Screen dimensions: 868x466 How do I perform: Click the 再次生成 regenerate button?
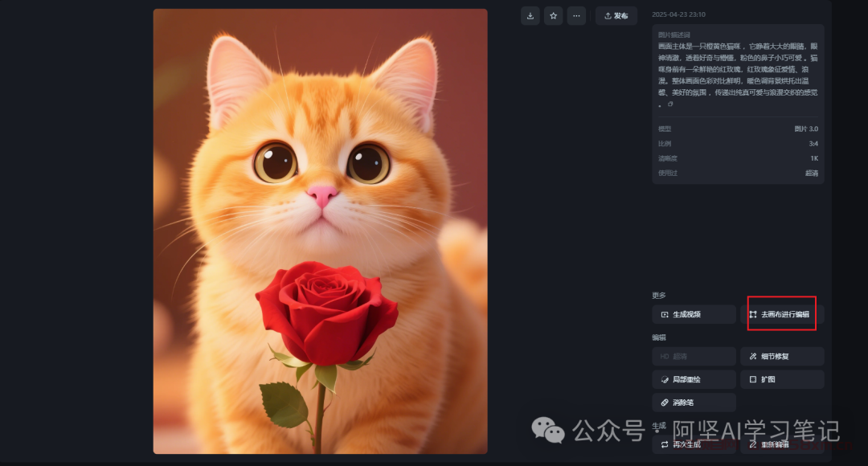pos(694,444)
